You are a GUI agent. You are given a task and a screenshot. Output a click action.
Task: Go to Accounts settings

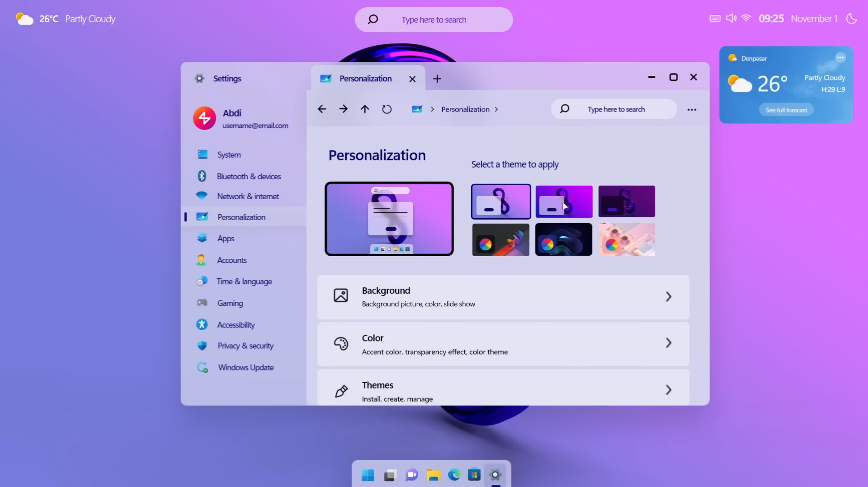coord(232,260)
